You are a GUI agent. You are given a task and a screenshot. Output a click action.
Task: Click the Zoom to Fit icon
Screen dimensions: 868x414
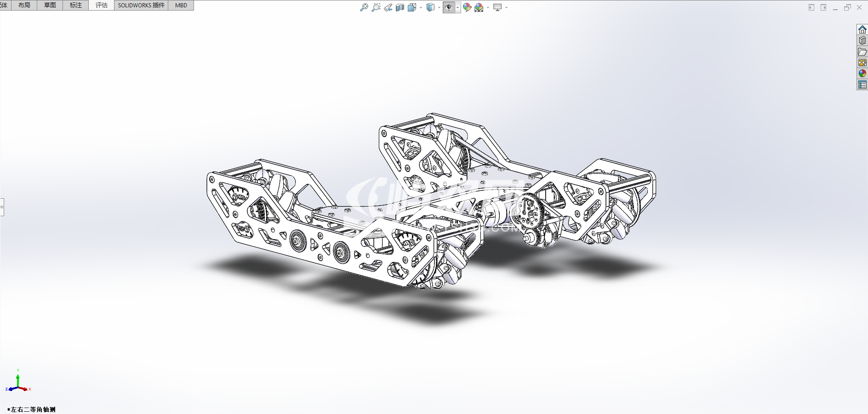[x=364, y=7]
